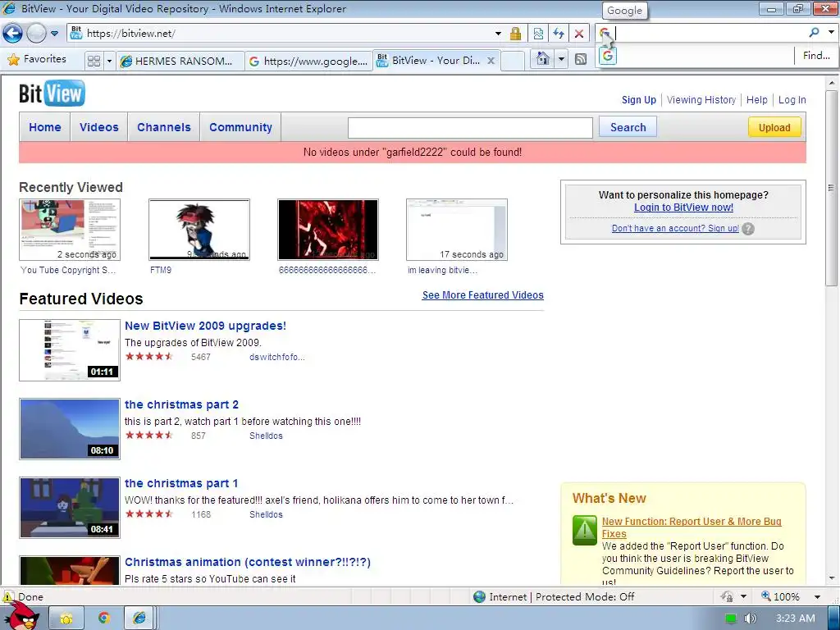Close the BitView tab
This screenshot has height=630, width=840.
coord(491,61)
